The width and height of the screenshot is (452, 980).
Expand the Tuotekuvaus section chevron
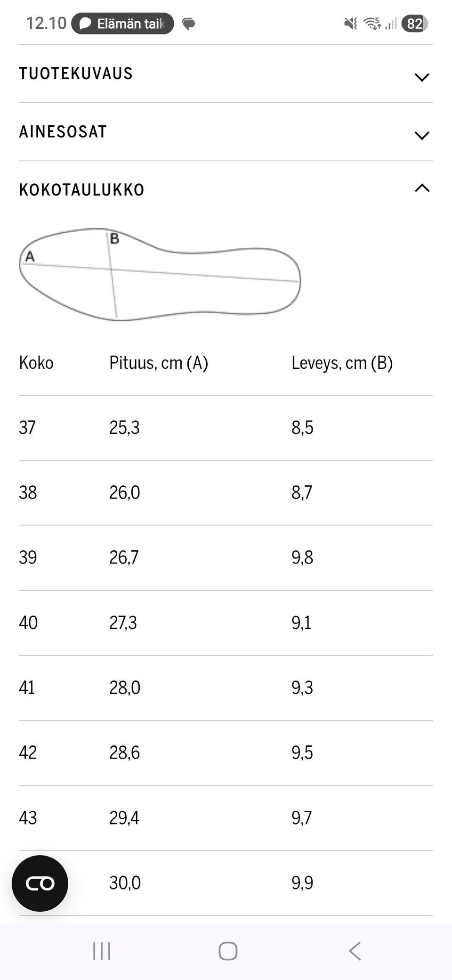(x=421, y=77)
